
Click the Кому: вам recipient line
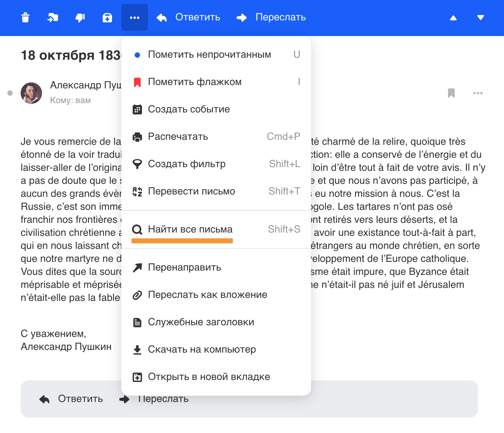point(70,100)
